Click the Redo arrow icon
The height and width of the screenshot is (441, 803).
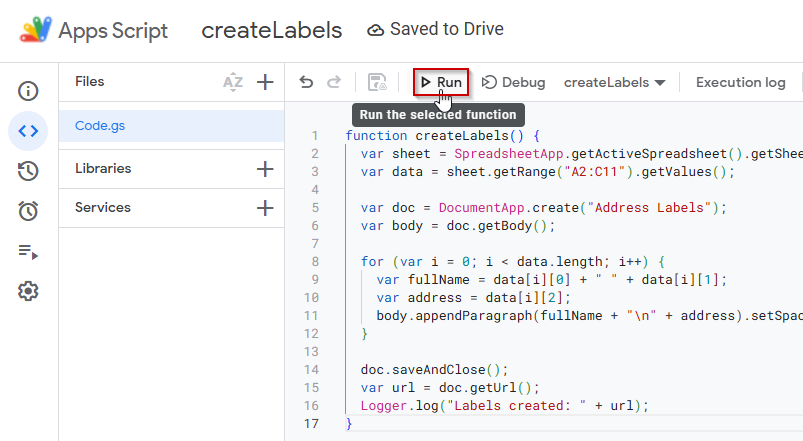[x=334, y=82]
